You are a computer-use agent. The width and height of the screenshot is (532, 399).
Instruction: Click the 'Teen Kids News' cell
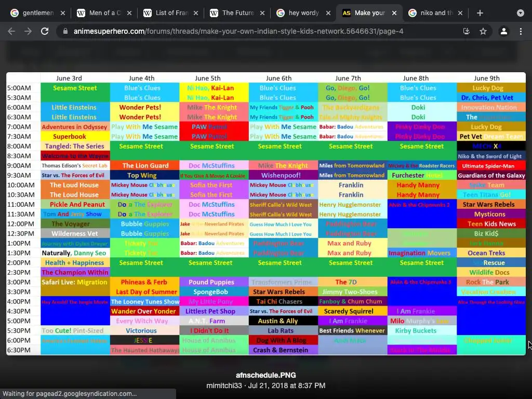pyautogui.click(x=491, y=224)
